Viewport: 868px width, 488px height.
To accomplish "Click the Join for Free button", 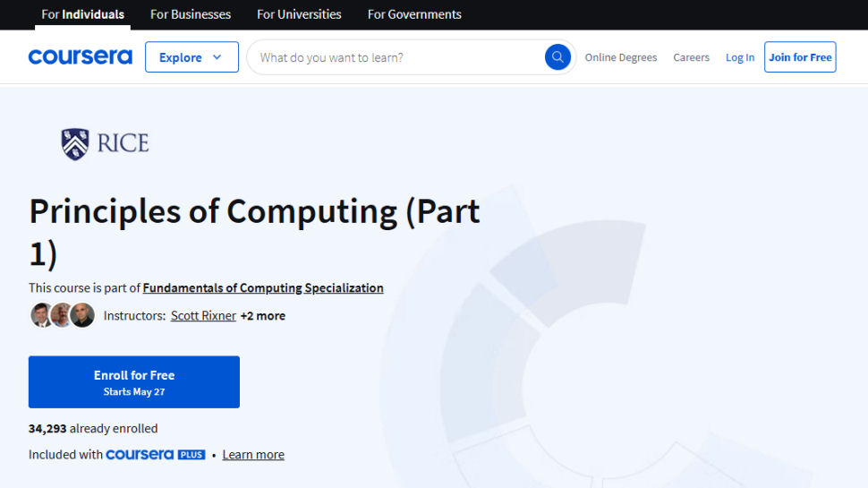I will pyautogui.click(x=800, y=57).
